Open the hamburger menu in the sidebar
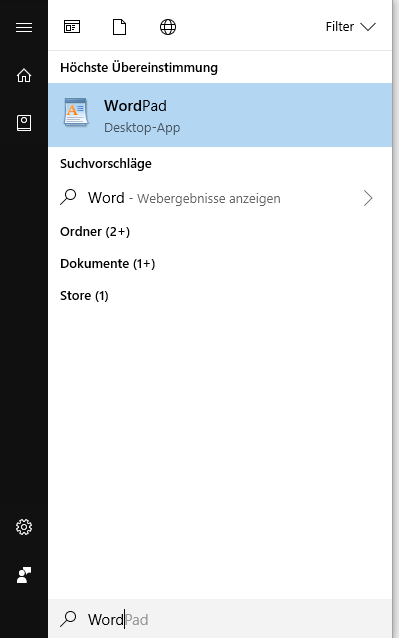 coord(24,27)
